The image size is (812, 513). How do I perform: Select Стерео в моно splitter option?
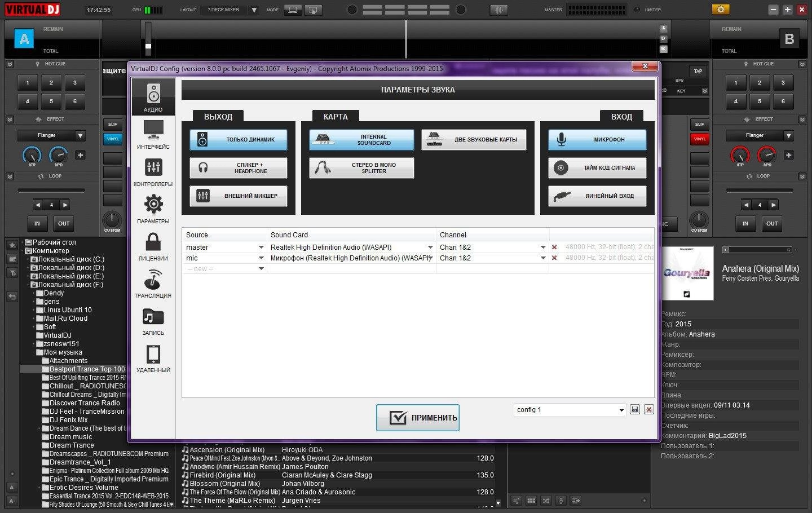click(x=361, y=168)
